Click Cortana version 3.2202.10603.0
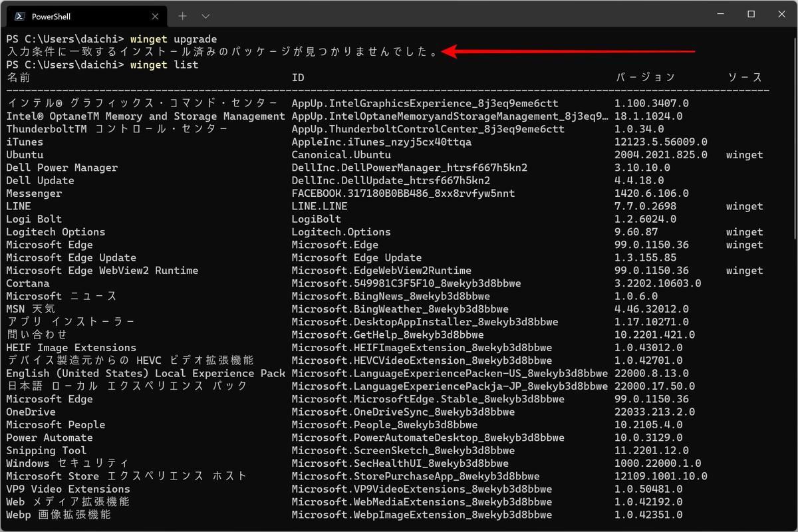798x532 pixels. point(658,283)
